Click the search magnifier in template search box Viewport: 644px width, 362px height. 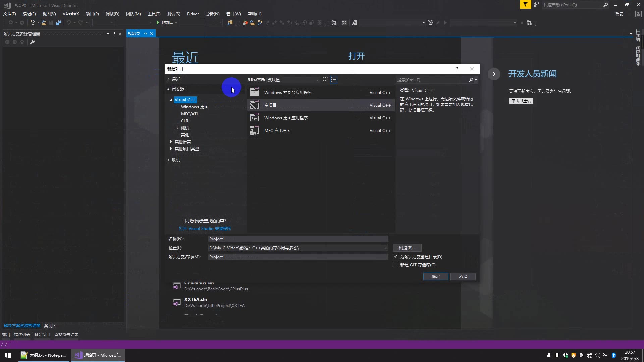[x=471, y=80]
